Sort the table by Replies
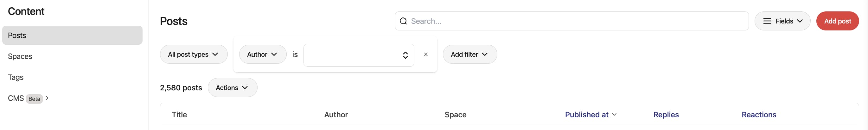Viewport: 868px width, 130px height. coord(666,115)
